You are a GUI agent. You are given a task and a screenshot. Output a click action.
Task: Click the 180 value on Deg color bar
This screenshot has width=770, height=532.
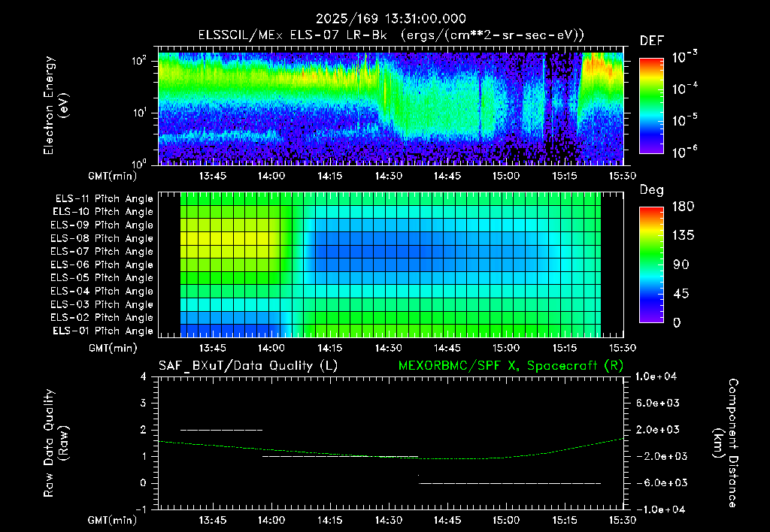[683, 207]
